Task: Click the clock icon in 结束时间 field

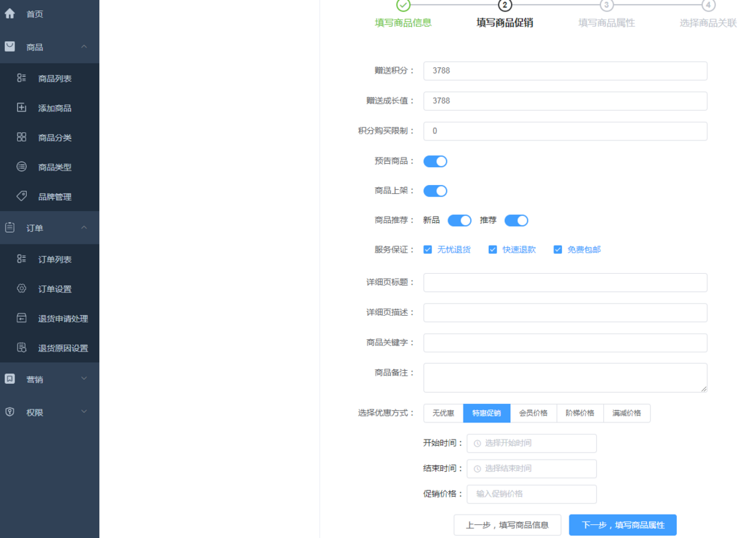Action: (x=477, y=469)
